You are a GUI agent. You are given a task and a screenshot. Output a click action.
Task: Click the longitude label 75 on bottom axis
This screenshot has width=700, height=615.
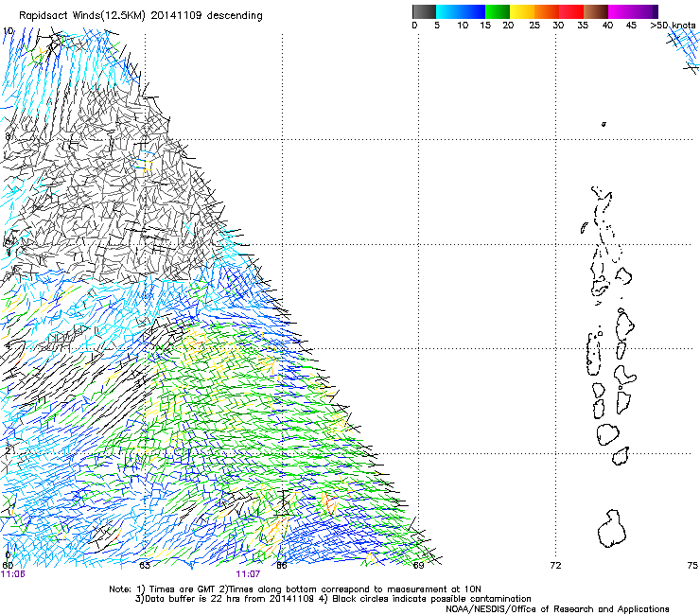[692, 566]
